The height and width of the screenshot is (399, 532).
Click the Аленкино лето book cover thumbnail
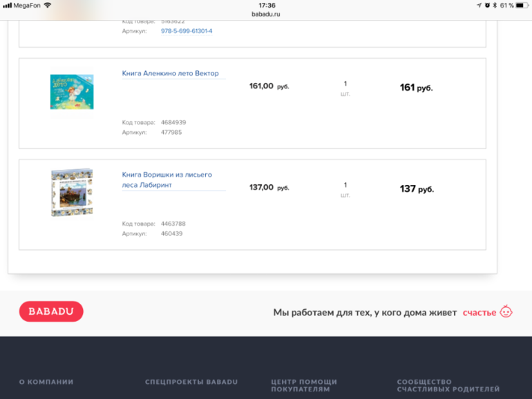coord(72,92)
